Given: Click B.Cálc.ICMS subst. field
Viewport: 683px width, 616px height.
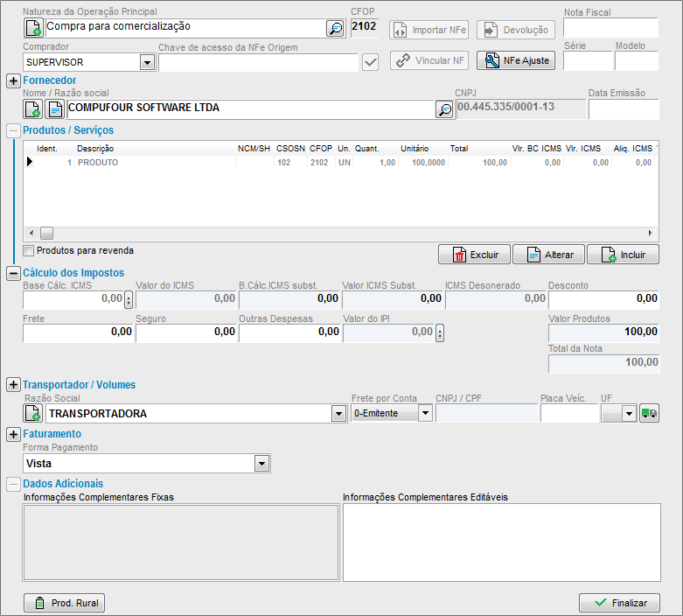Looking at the screenshot, I should click(289, 299).
